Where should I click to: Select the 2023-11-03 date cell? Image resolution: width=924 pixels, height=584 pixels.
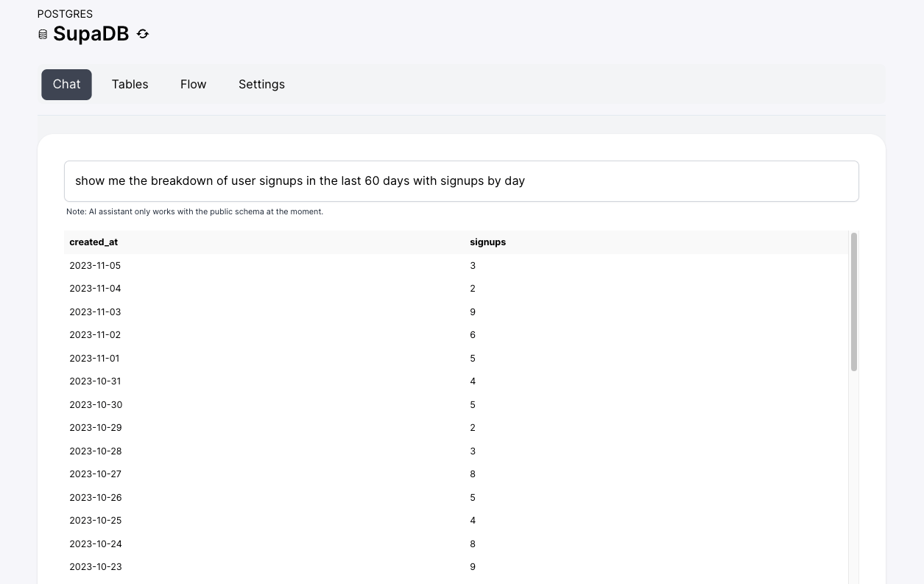click(95, 312)
